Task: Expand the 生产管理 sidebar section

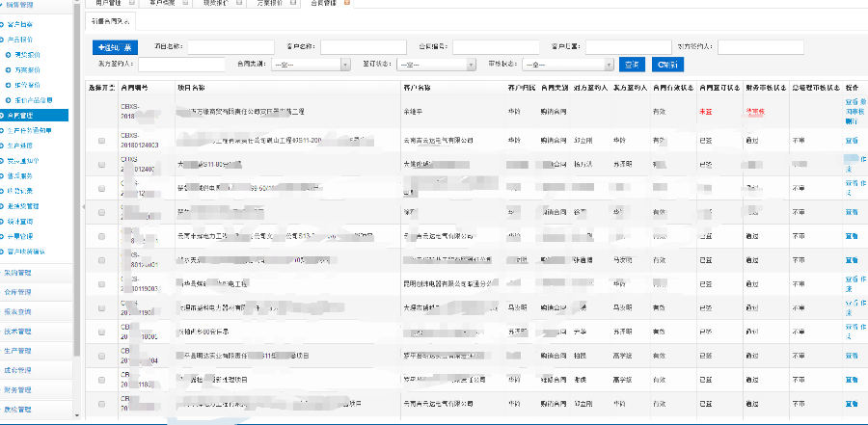Action: click(x=37, y=351)
